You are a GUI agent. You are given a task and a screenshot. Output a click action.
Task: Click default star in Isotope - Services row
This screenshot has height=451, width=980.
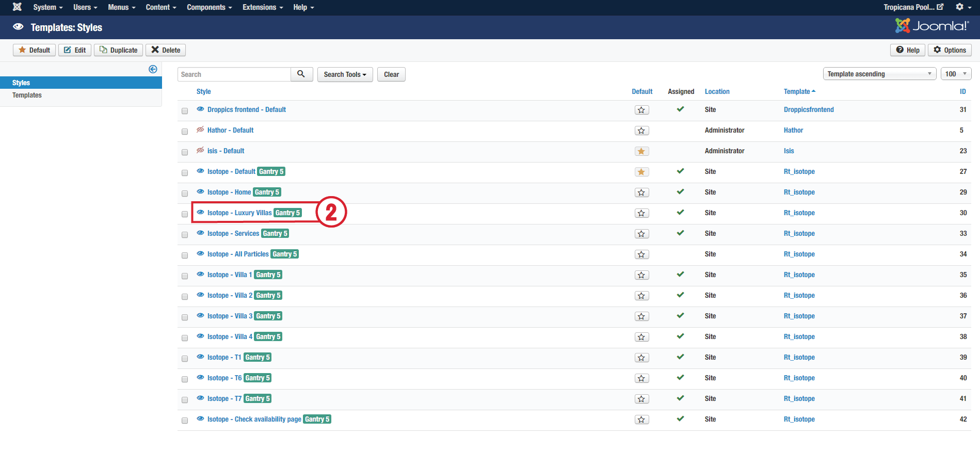click(641, 234)
